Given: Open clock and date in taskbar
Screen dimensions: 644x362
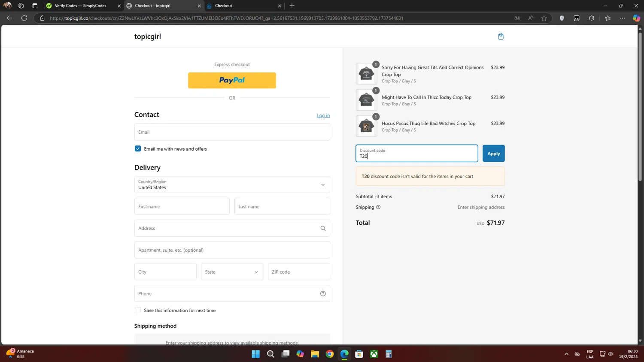Looking at the screenshot, I should click(629, 354).
